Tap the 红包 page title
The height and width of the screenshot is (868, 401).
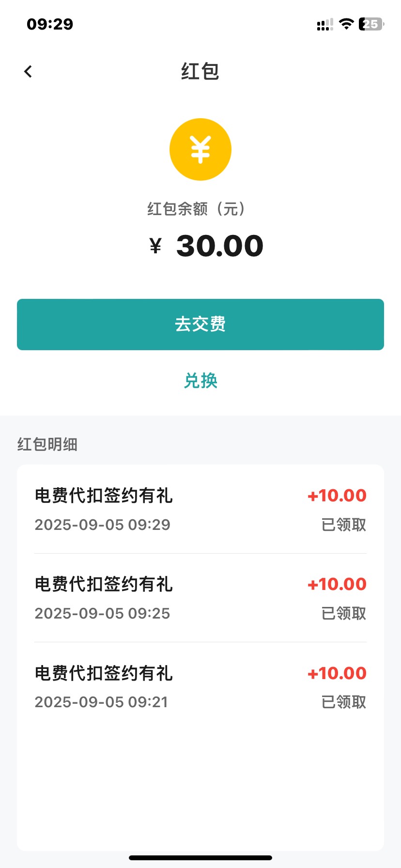click(x=200, y=72)
